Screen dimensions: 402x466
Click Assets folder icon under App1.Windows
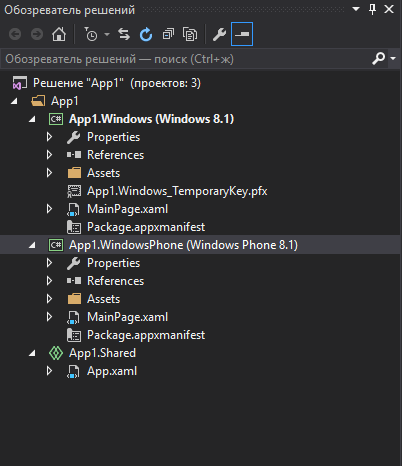point(74,173)
